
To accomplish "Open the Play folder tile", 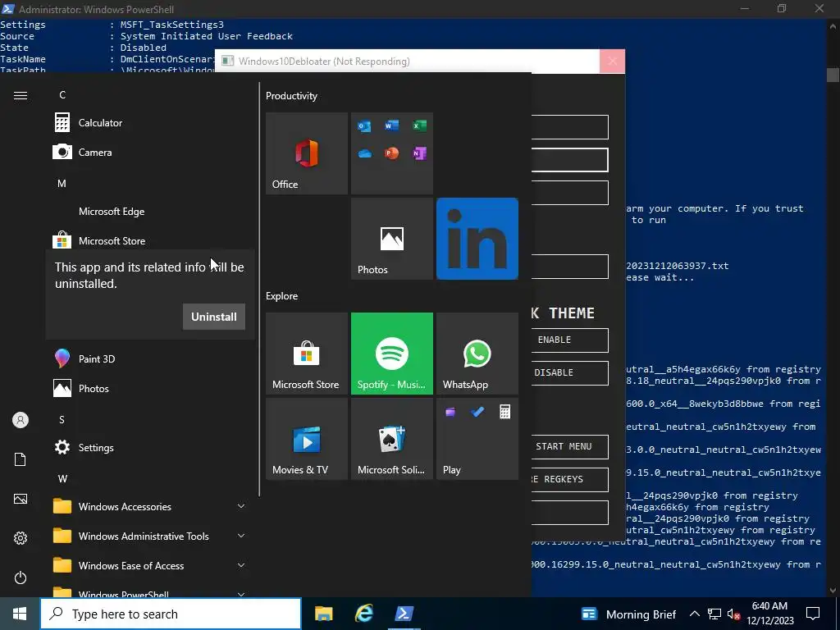I will pyautogui.click(x=477, y=439).
